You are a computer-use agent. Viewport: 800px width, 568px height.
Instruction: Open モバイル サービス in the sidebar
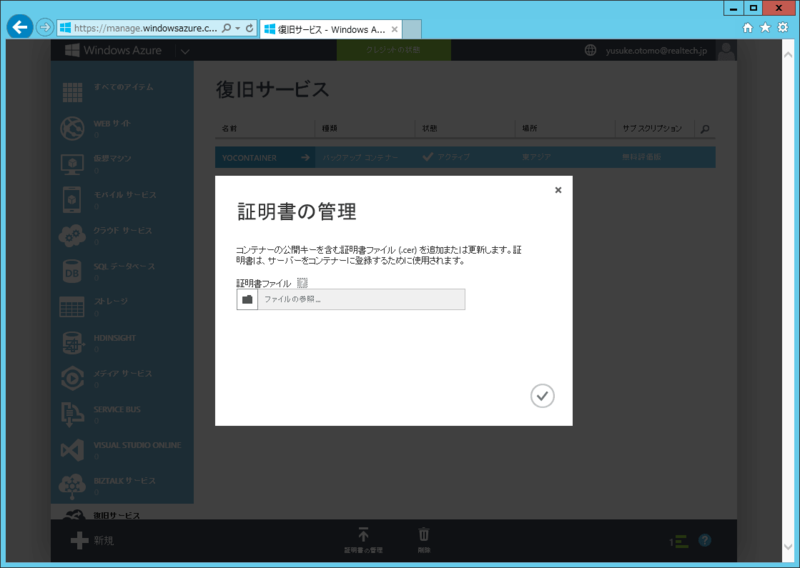122,200
